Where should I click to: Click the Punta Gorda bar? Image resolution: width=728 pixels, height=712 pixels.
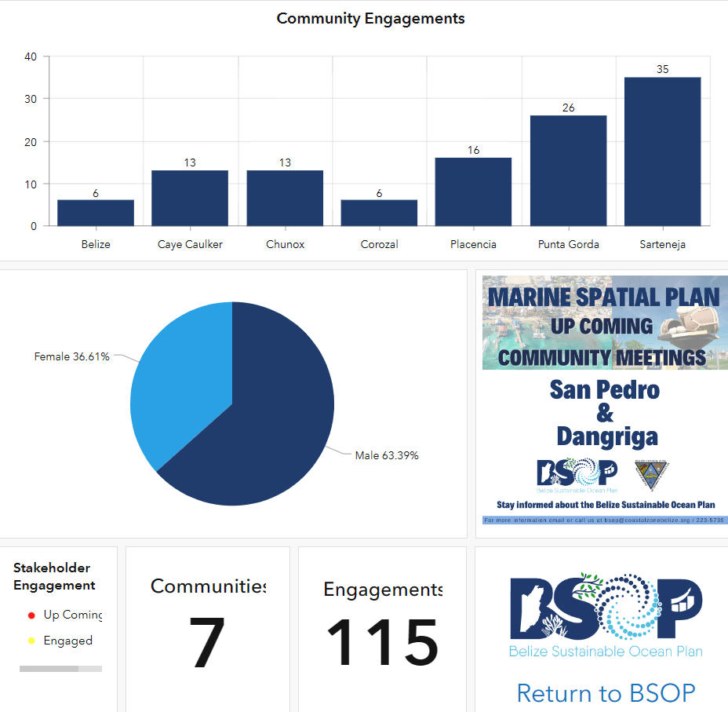pos(568,170)
